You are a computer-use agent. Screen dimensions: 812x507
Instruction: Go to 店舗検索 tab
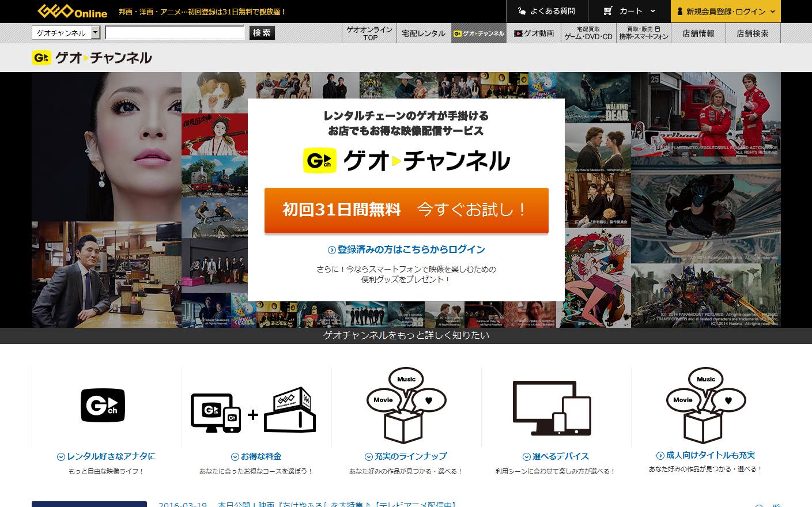[x=753, y=33]
